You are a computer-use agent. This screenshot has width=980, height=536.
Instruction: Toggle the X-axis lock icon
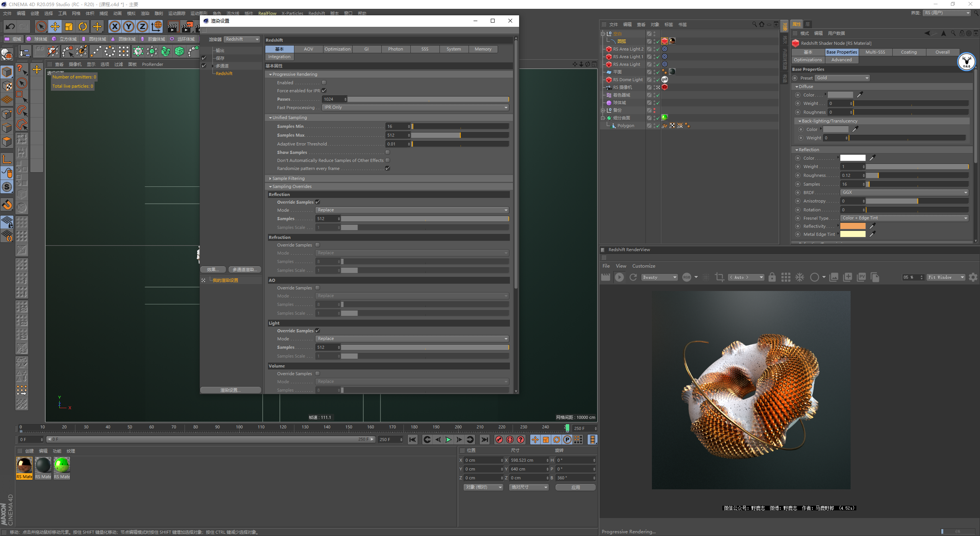click(x=114, y=26)
